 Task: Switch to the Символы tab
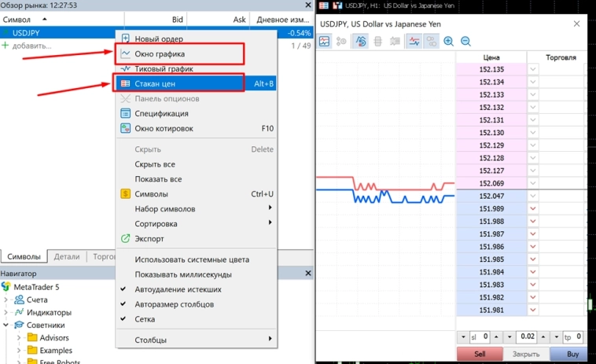(24, 256)
